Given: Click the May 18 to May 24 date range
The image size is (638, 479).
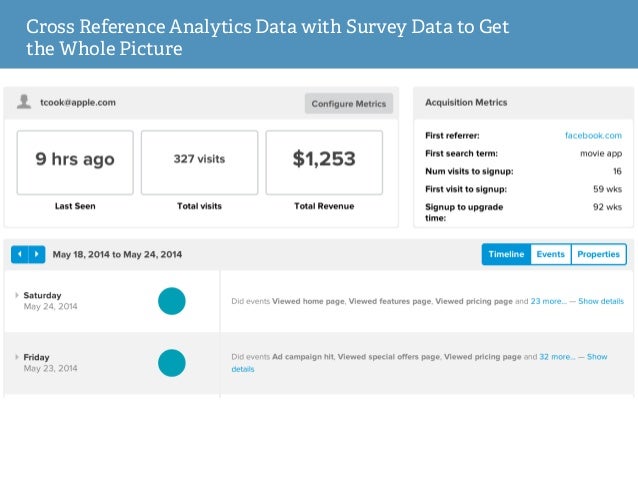Looking at the screenshot, I should 117,255.
